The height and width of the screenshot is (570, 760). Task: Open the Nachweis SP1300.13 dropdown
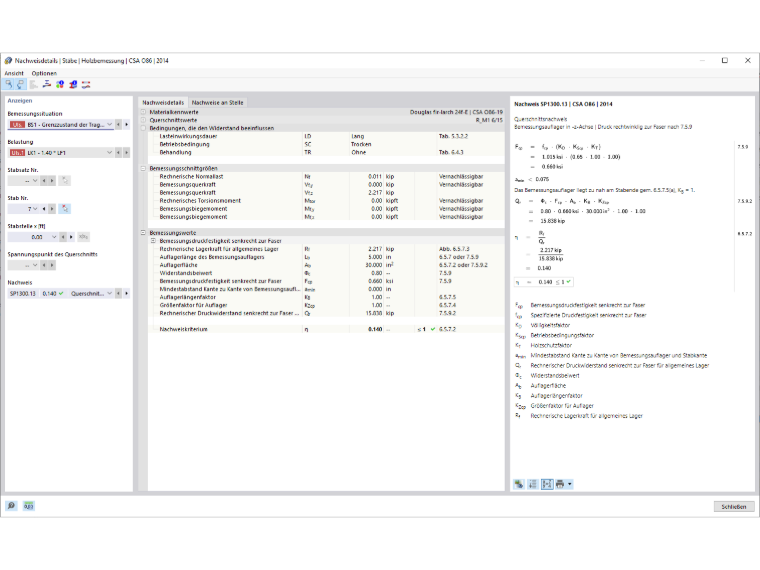coord(110,293)
